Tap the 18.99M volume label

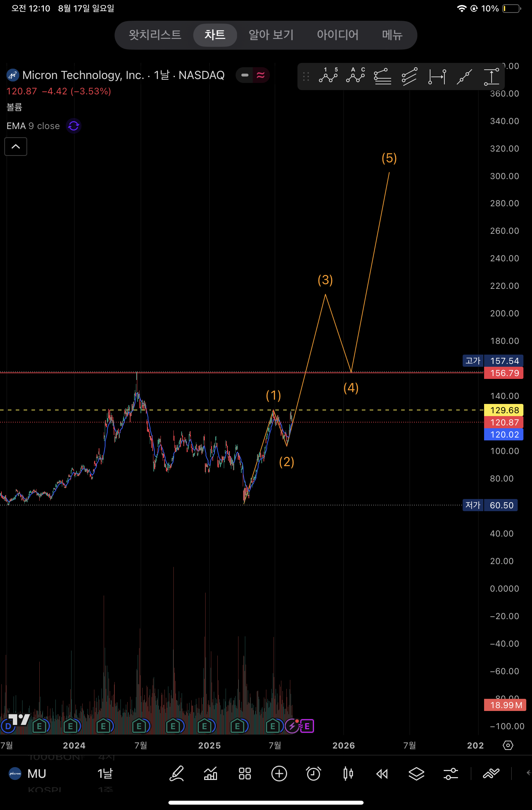coord(505,705)
